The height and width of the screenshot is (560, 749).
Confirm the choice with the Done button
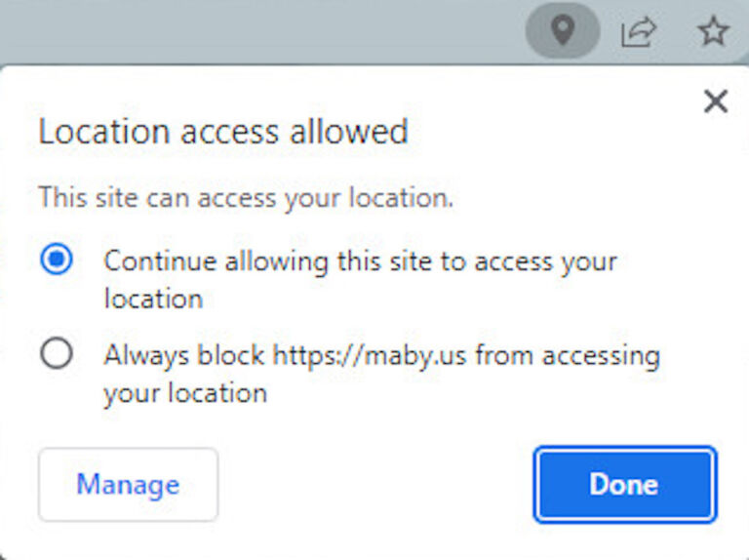click(625, 485)
